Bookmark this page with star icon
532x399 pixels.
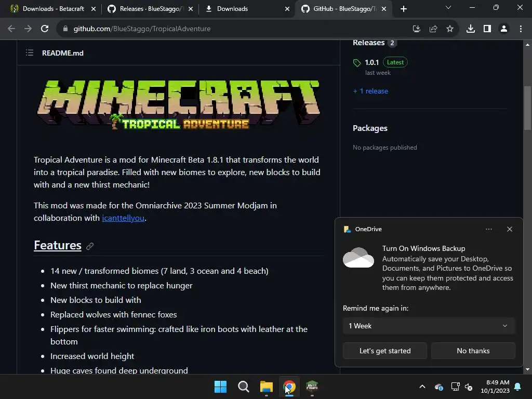point(450,29)
